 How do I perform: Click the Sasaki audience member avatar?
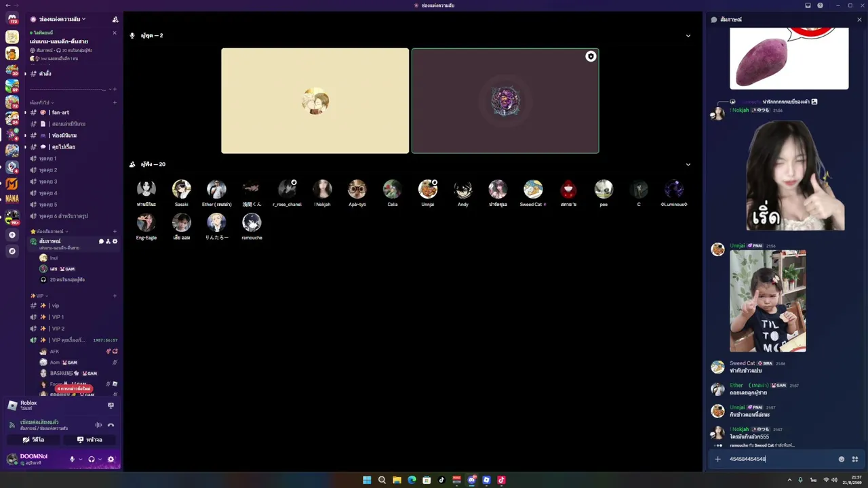(x=181, y=189)
